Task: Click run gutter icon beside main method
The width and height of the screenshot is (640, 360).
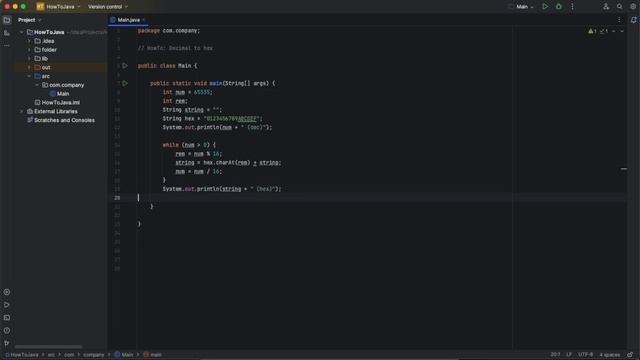Action: [x=125, y=83]
